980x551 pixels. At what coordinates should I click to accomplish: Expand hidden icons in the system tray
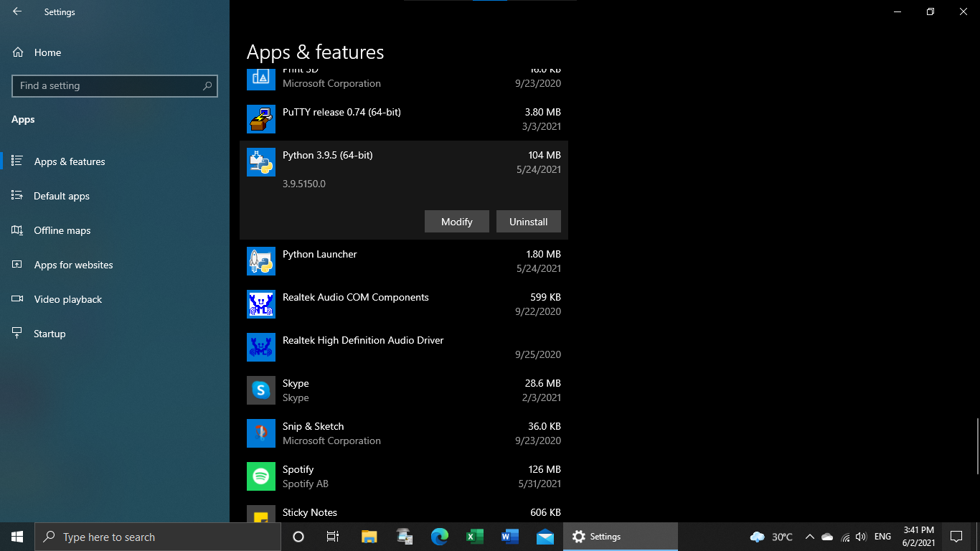[x=809, y=537]
